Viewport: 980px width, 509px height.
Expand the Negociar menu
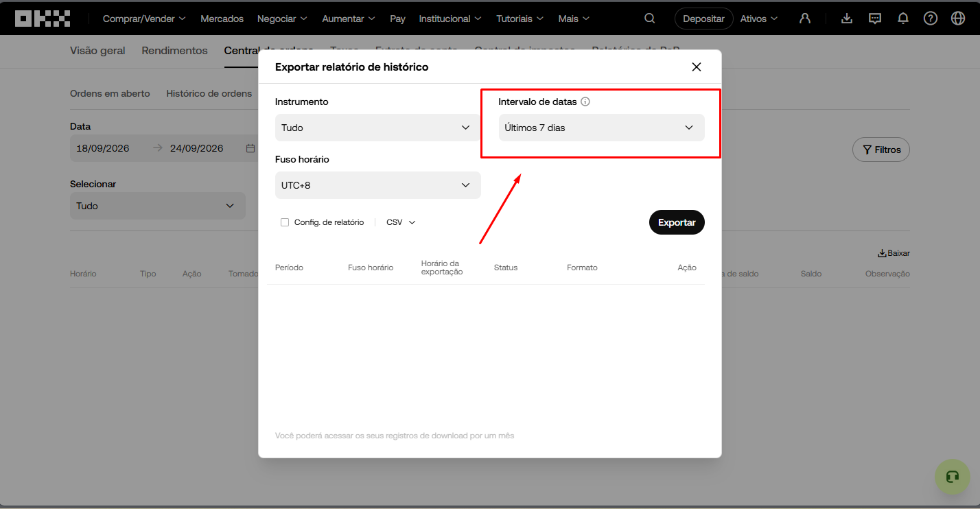coord(282,19)
